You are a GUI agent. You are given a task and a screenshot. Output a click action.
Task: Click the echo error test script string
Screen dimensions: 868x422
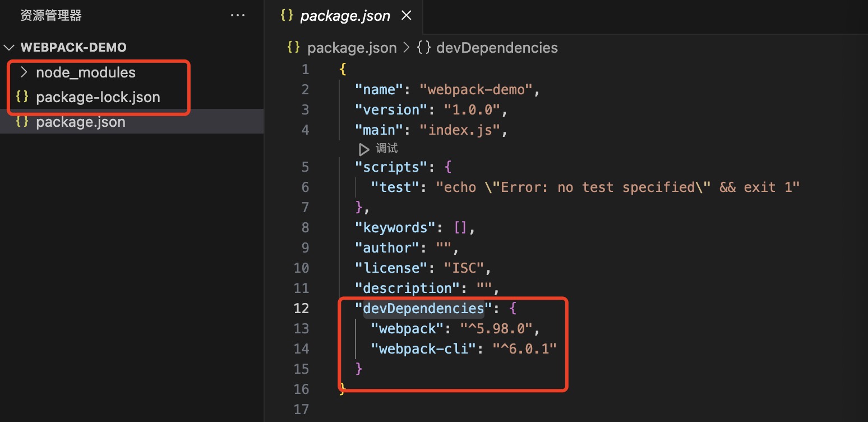tap(617, 187)
